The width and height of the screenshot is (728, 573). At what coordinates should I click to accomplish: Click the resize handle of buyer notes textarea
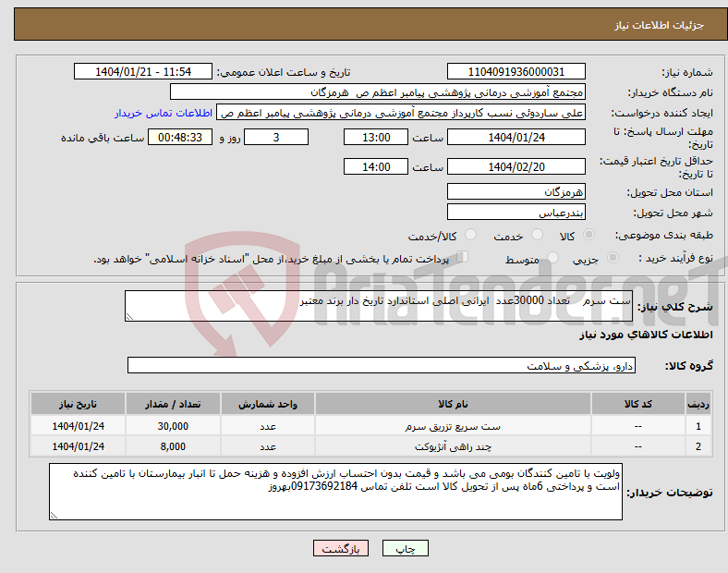(x=54, y=515)
